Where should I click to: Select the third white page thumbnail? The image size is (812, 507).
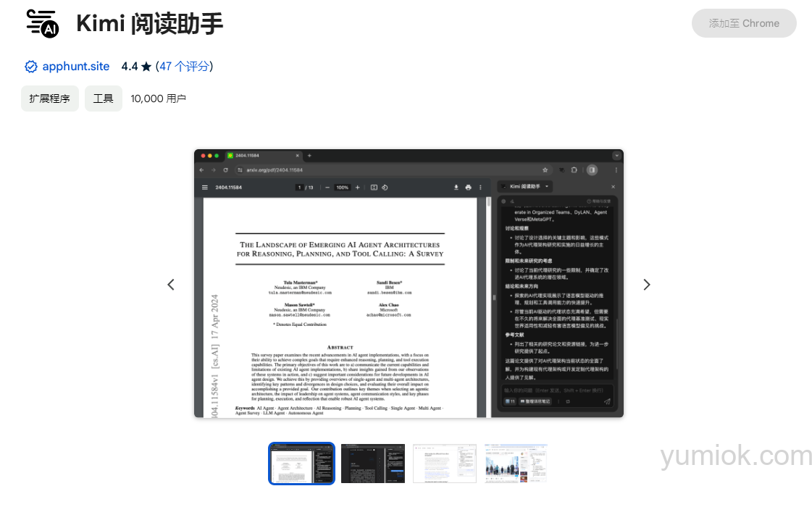pyautogui.click(x=444, y=464)
